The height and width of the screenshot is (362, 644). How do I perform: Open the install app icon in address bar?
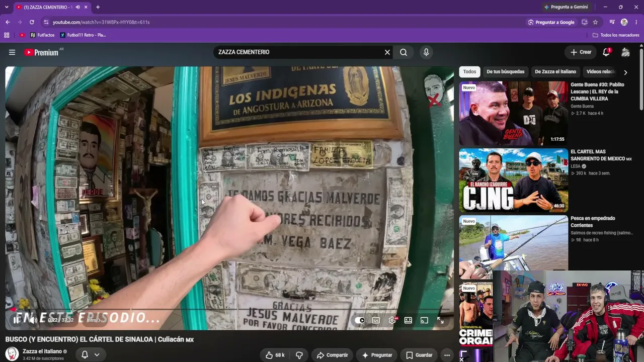(584, 22)
